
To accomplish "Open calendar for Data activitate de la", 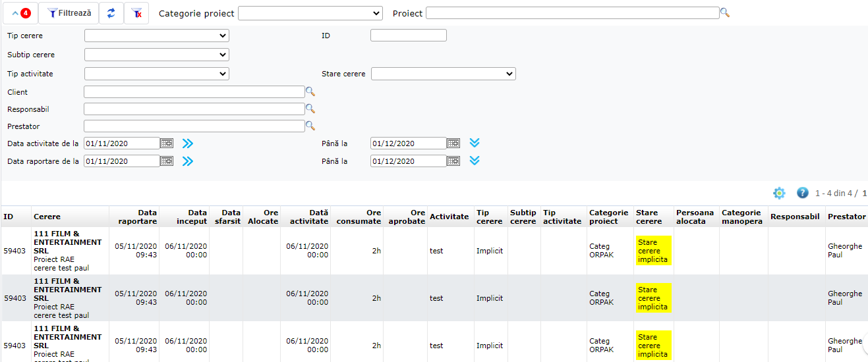I will point(167,143).
